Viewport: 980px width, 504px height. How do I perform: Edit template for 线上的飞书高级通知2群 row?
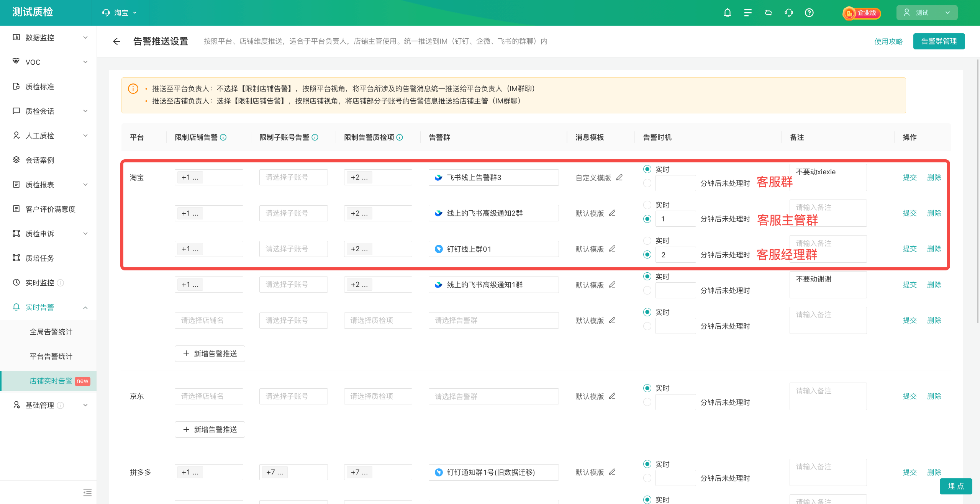pyautogui.click(x=612, y=213)
